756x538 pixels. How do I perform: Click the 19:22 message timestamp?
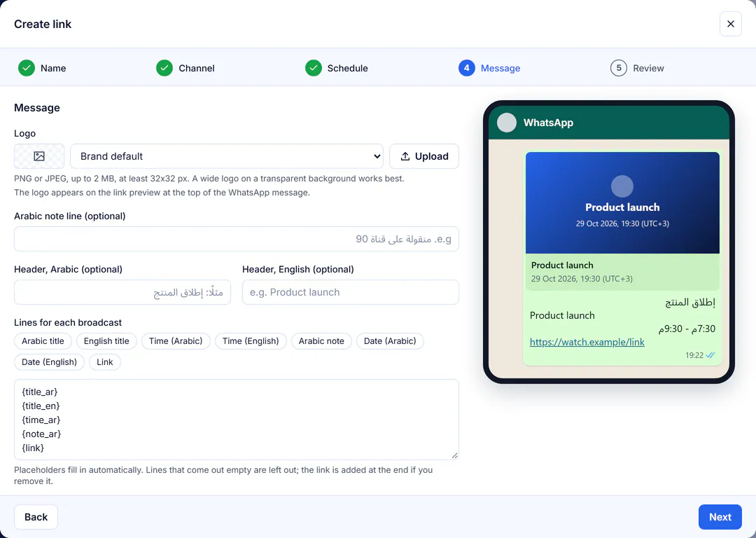coord(694,355)
